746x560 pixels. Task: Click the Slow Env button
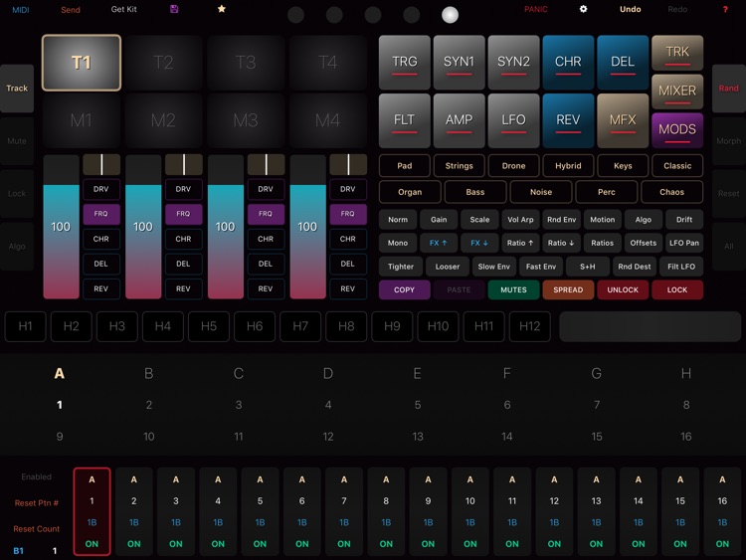click(493, 267)
